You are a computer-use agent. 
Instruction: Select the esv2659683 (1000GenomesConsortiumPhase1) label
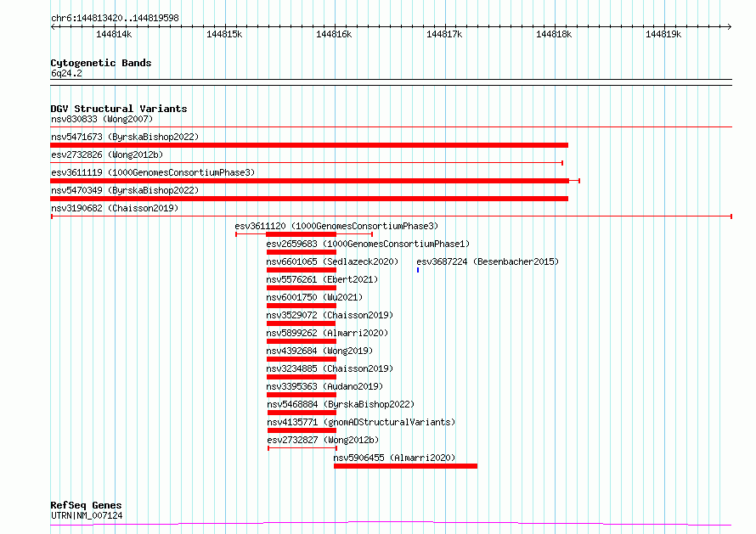pyautogui.click(x=368, y=244)
